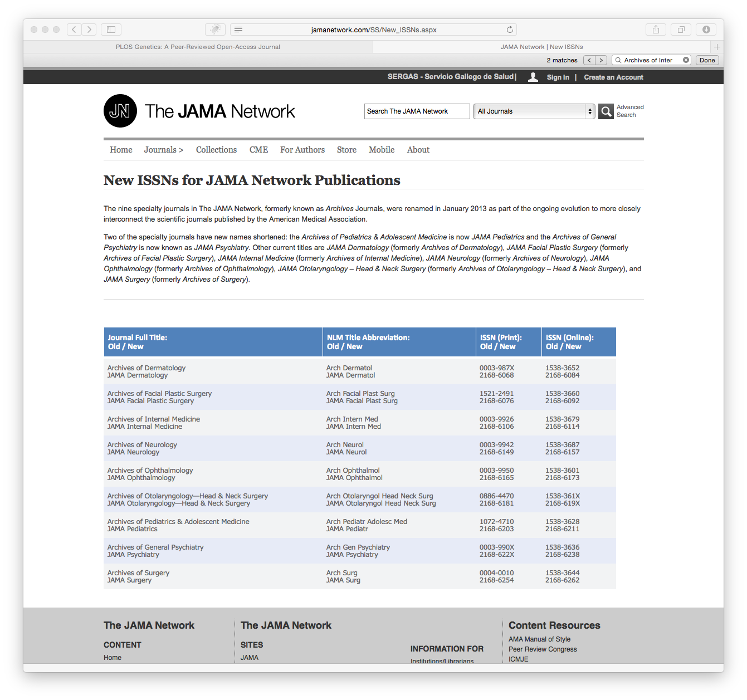Open the CME nav item
The width and height of the screenshot is (747, 700).
(258, 150)
